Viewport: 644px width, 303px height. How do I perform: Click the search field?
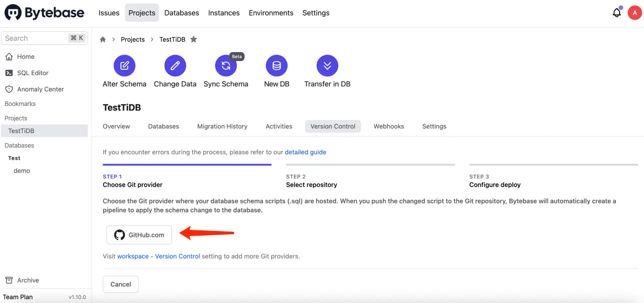(x=35, y=38)
